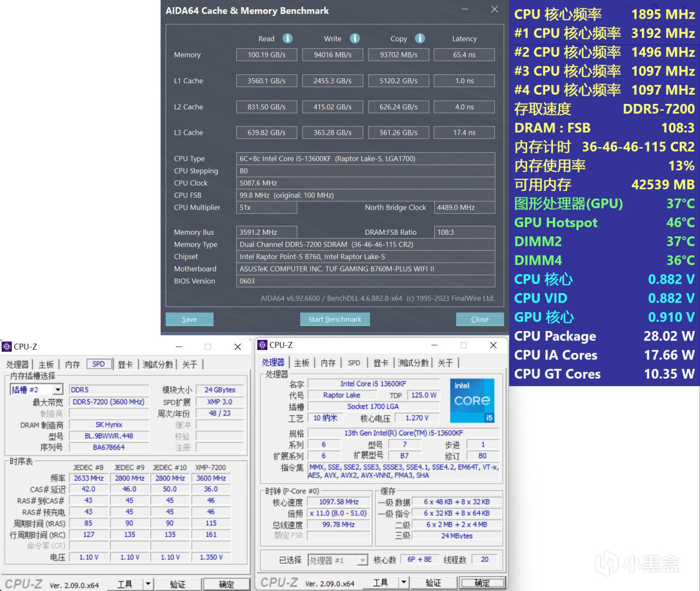Click the Memory Latency value 65.4 ns
The width and height of the screenshot is (700, 591).
tap(464, 55)
